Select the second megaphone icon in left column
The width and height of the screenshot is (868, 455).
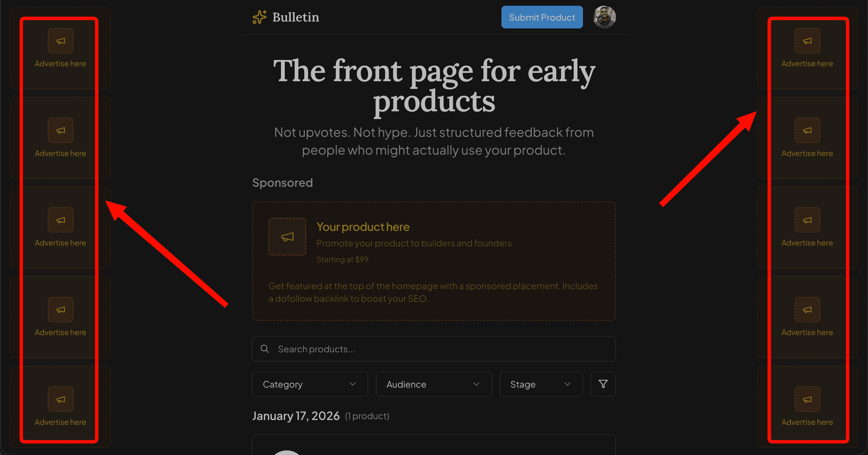(x=60, y=130)
